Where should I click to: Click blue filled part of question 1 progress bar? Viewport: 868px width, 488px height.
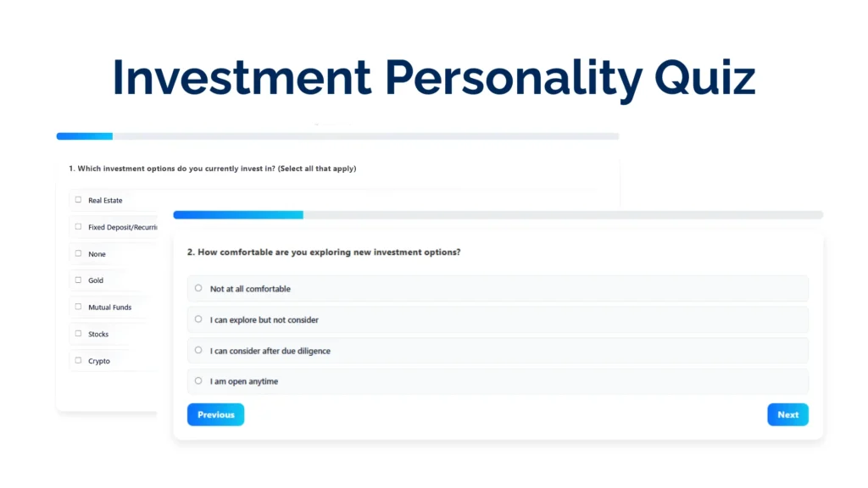[x=84, y=136]
